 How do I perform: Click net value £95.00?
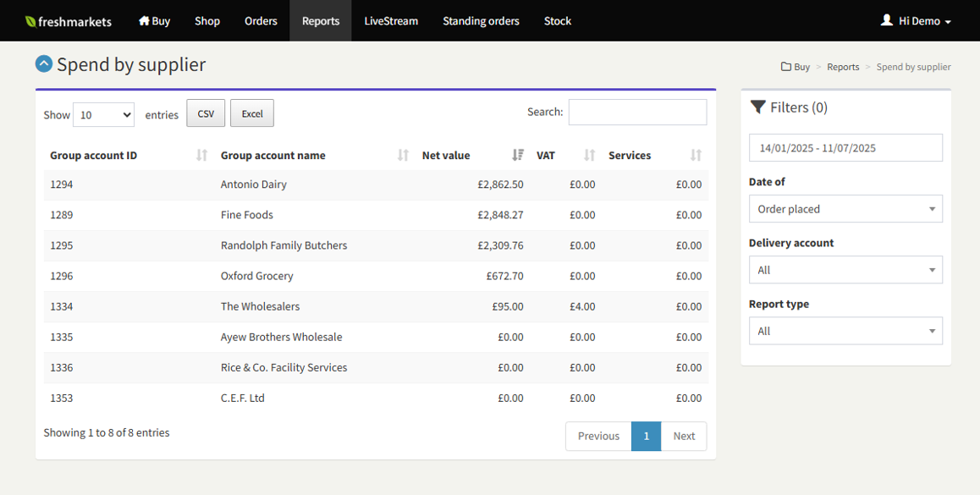pyautogui.click(x=508, y=306)
